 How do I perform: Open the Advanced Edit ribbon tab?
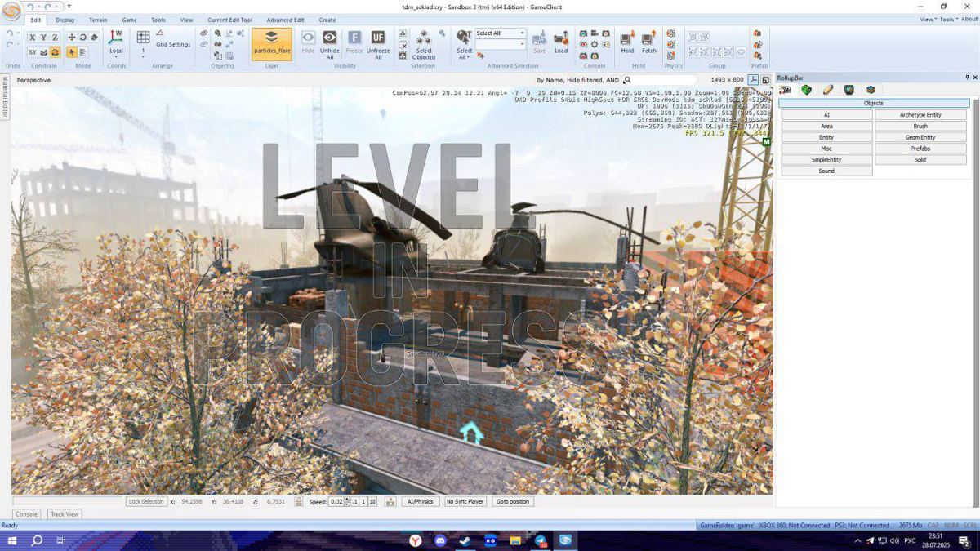click(285, 20)
